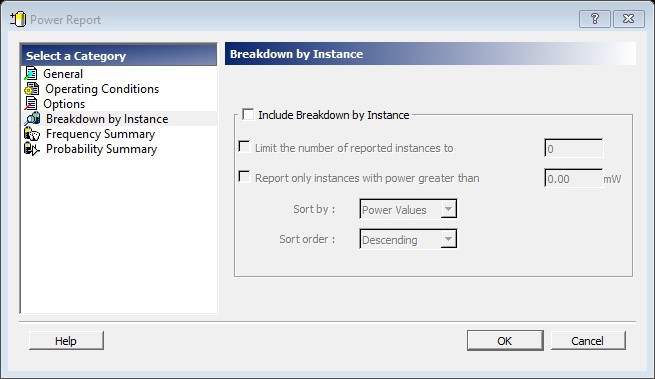The width and height of the screenshot is (655, 379).
Task: Dismiss dialog with Cancel button
Action: (x=588, y=341)
